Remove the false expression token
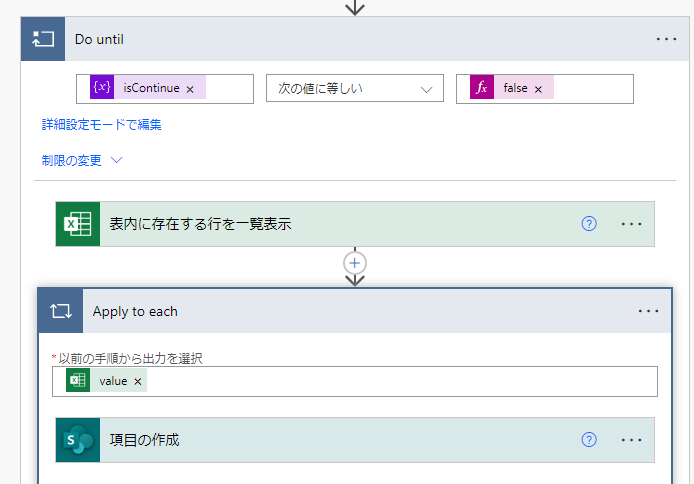The width and height of the screenshot is (694, 484). (538, 89)
